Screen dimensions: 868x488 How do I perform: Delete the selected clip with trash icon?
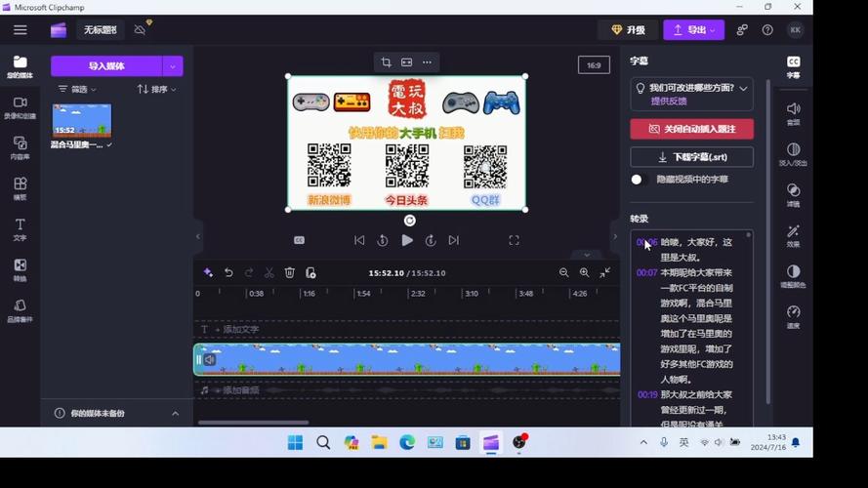(x=290, y=272)
